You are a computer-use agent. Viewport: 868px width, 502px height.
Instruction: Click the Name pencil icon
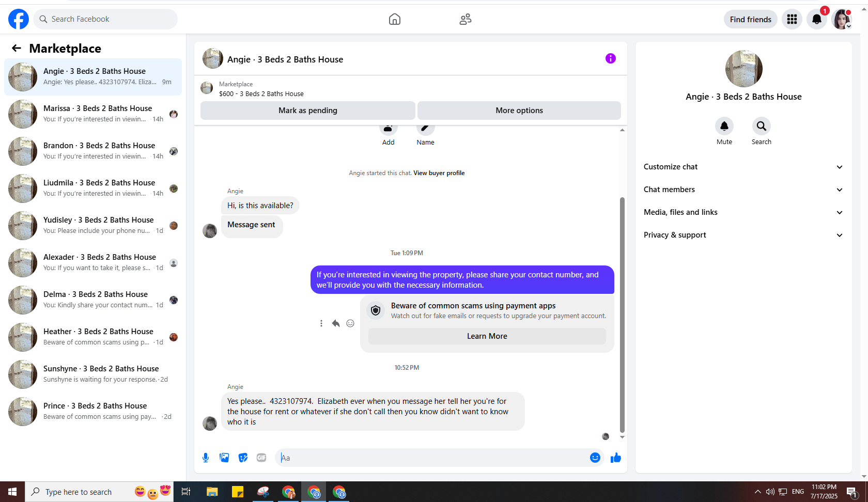click(426, 128)
